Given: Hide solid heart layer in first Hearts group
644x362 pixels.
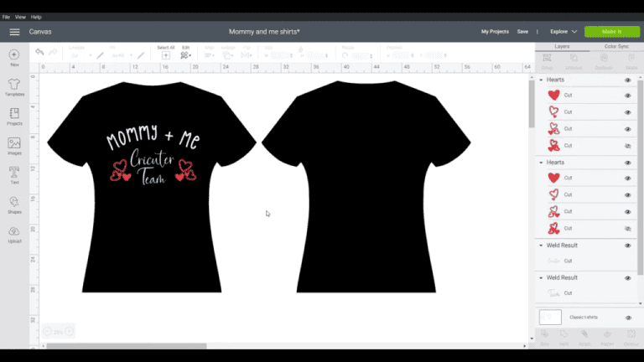Looking at the screenshot, I should pos(627,96).
